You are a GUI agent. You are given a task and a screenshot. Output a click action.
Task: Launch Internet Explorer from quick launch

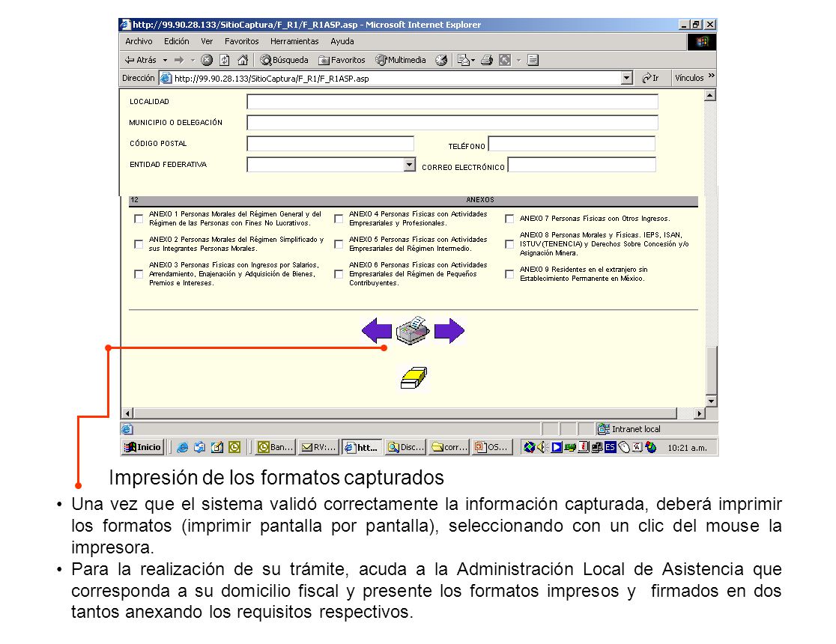tap(182, 447)
